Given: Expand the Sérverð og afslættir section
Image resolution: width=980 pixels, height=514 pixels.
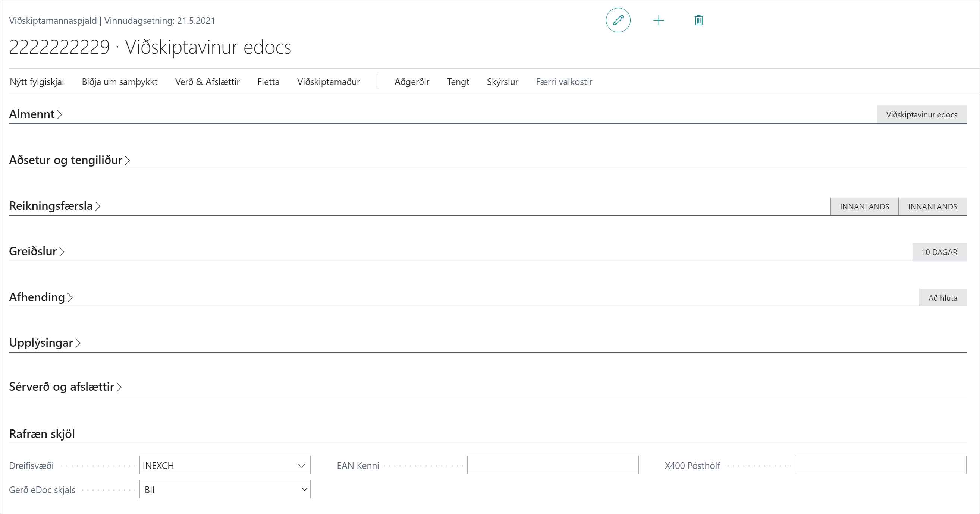Looking at the screenshot, I should click(x=65, y=387).
